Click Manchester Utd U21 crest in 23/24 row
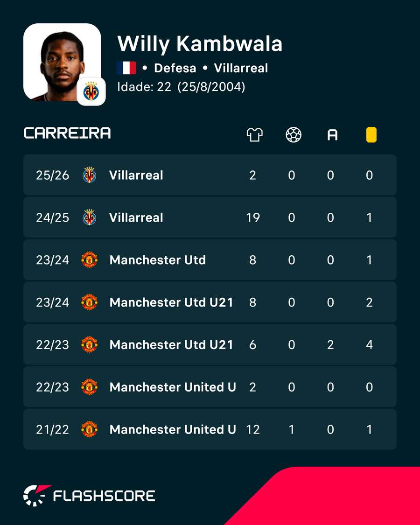420x525 pixels. pos(90,302)
